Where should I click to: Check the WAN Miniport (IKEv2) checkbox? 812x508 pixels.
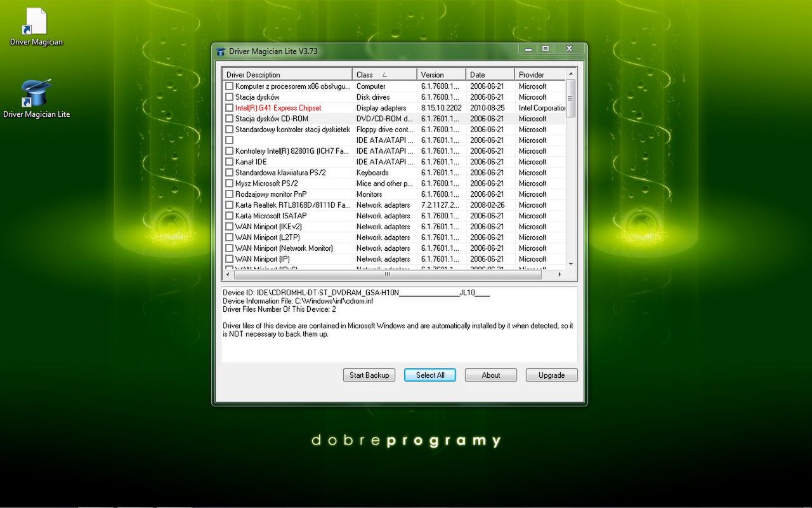(x=230, y=227)
